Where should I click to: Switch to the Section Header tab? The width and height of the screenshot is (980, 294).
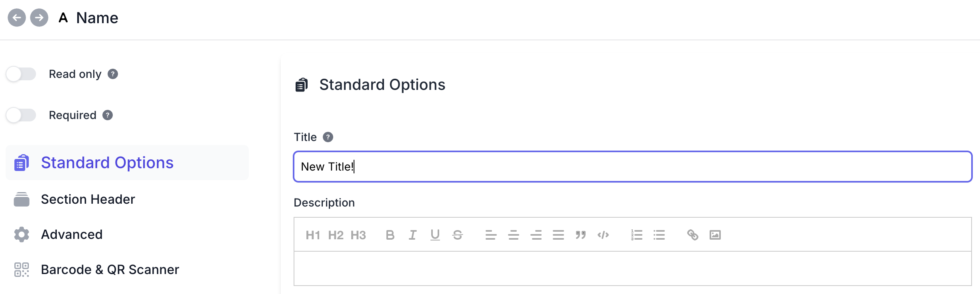click(88, 199)
